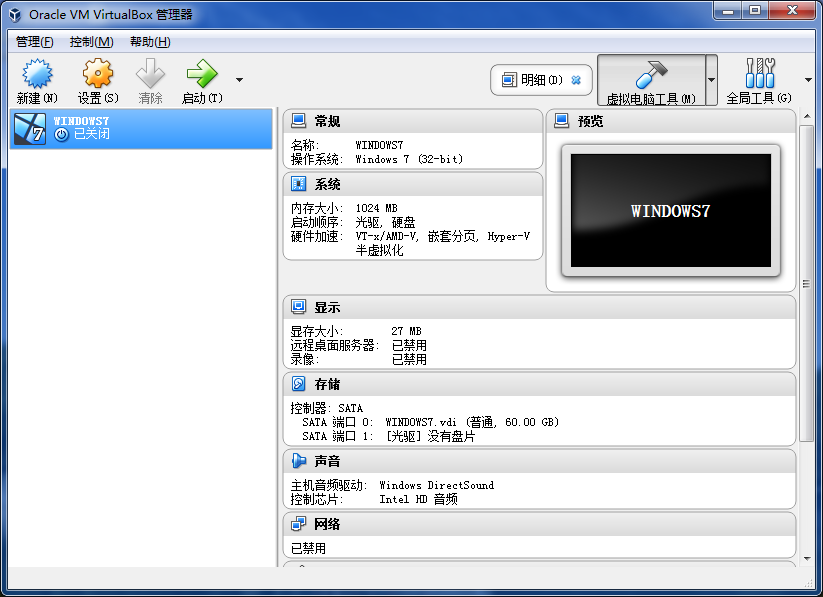Click the 1024 MB memory value

click(x=376, y=208)
